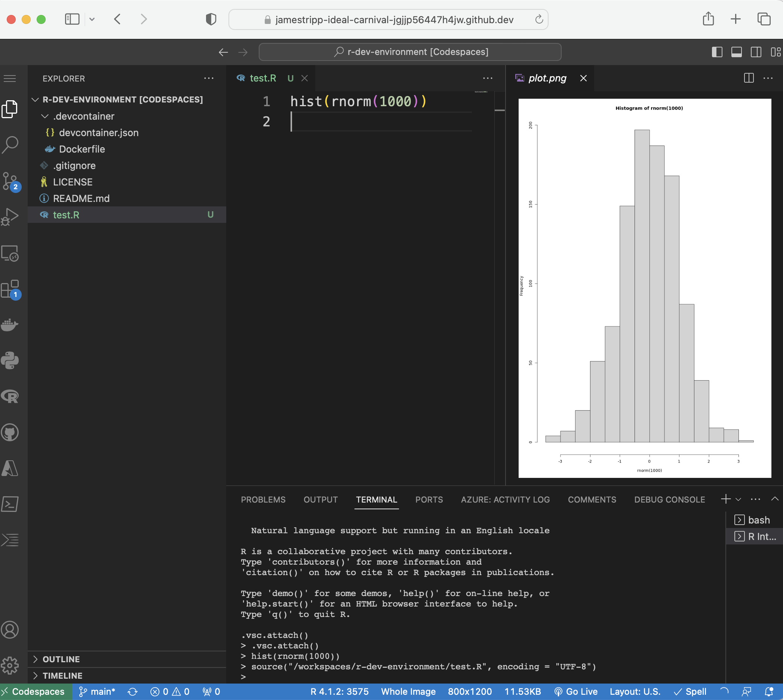Toggle the secondary side bar layout button
783x700 pixels.
coord(756,52)
